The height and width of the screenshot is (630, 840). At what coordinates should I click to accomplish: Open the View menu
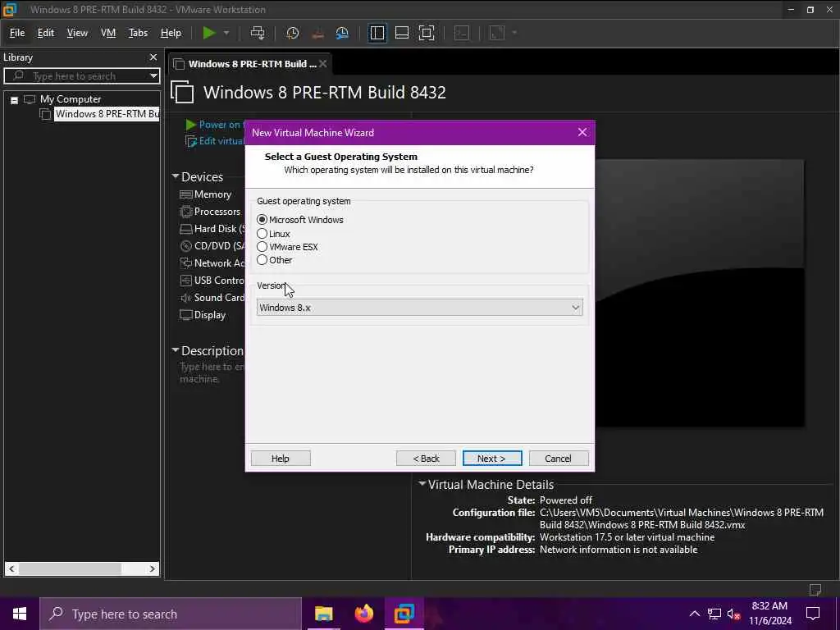click(x=77, y=33)
